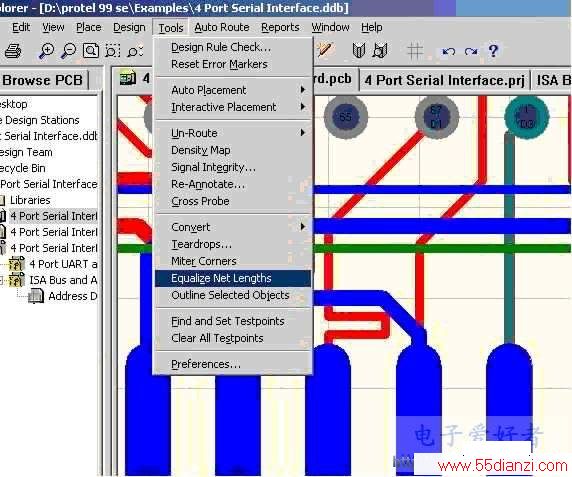Screen dimensions: 572x477
Task: Select ISA Bus and A tree item
Action: (x=63, y=280)
